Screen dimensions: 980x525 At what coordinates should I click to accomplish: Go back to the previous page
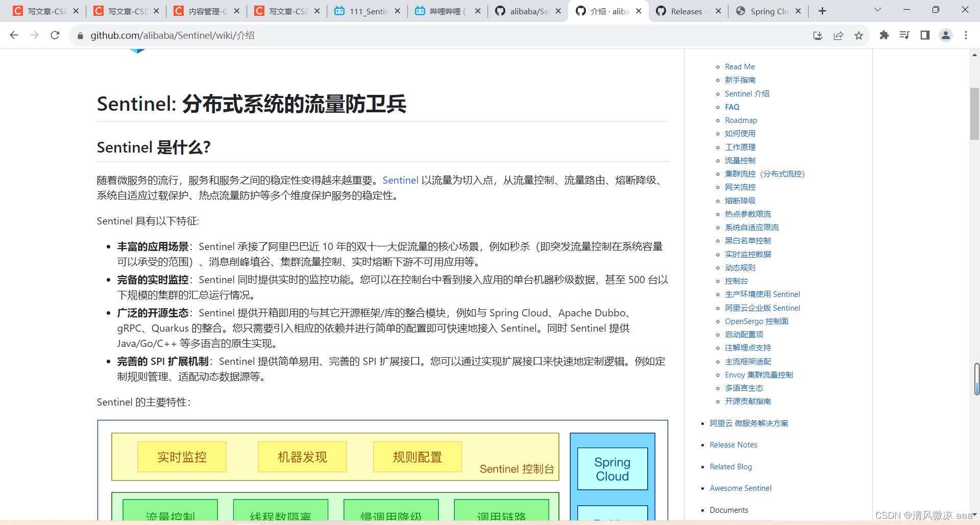coord(14,35)
